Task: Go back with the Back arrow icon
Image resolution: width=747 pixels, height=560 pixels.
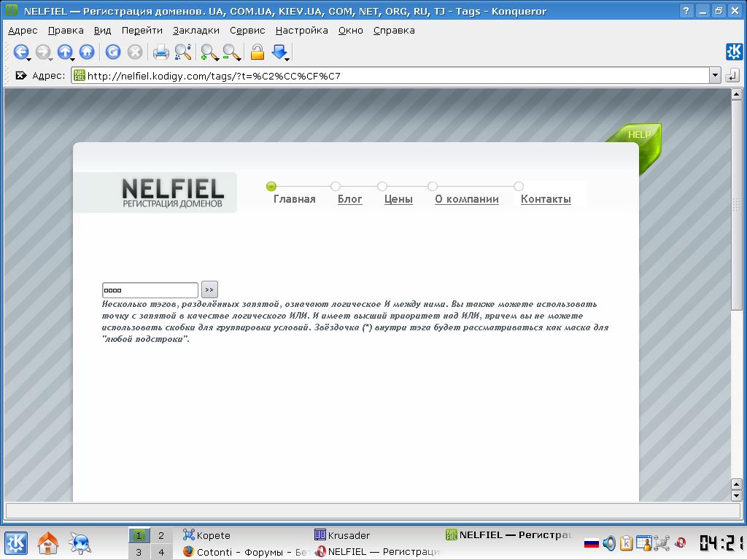Action: [x=21, y=52]
